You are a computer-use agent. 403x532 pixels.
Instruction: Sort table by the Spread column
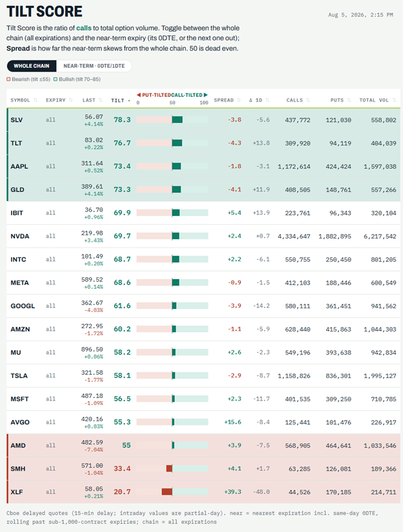[x=227, y=100]
